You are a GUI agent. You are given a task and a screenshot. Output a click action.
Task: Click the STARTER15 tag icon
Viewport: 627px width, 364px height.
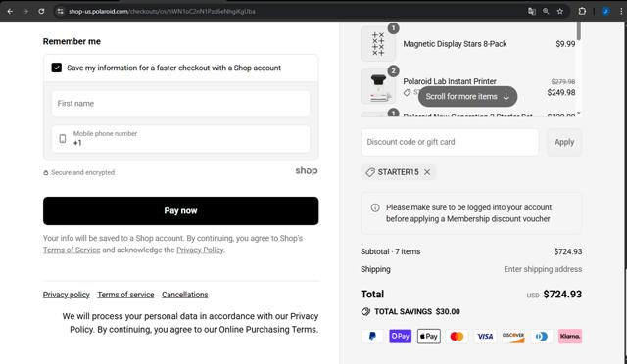[x=370, y=172]
